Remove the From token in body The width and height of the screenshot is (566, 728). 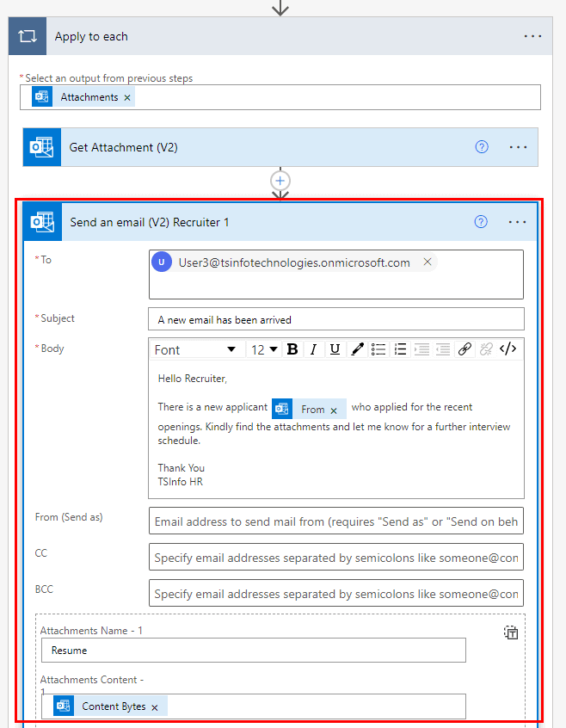coord(334,410)
